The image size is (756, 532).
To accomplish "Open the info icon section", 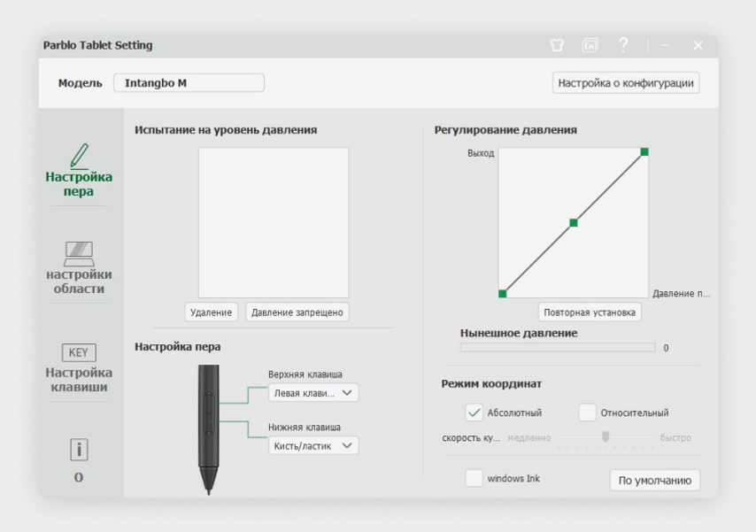I will [x=79, y=450].
